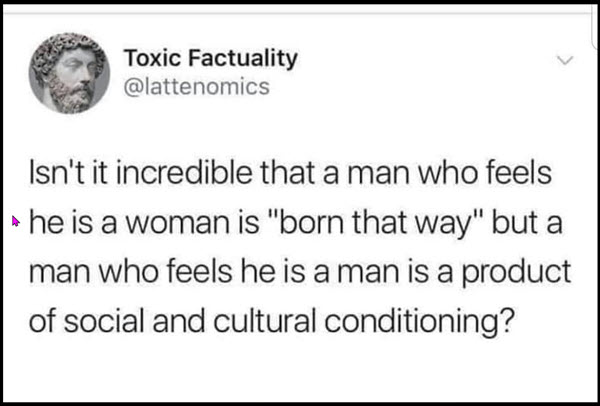Visit the @lattenomics handle
600x406 pixels.
click(197, 87)
